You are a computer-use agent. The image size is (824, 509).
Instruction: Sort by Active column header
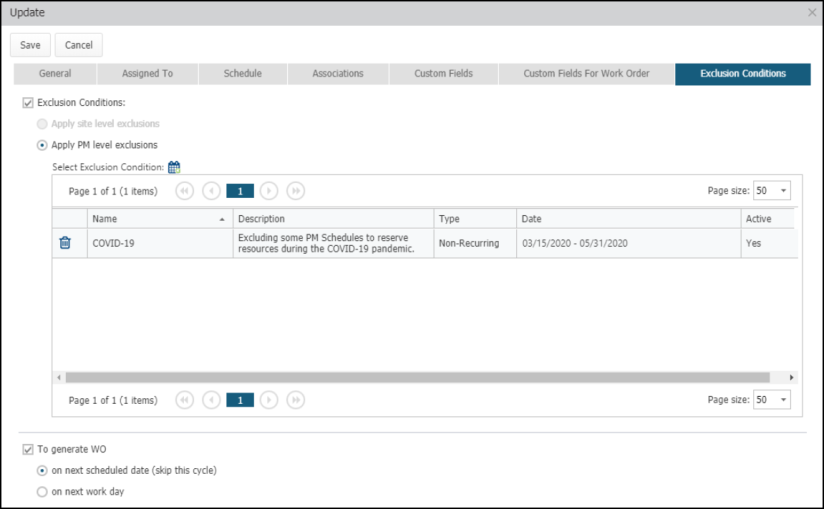[x=768, y=219]
